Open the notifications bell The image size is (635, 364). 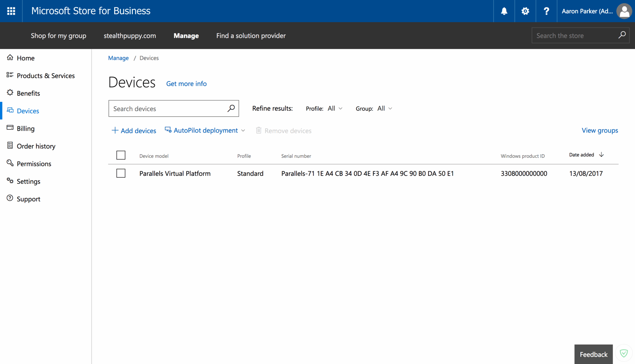click(504, 11)
